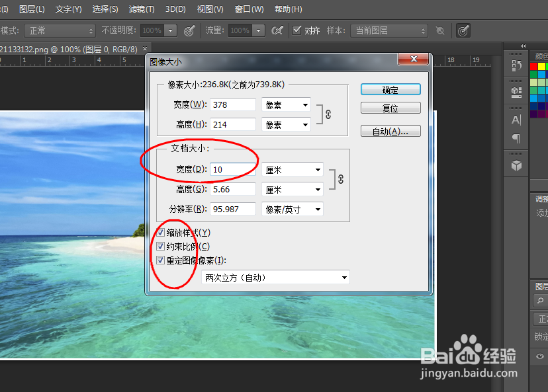Click the 确定 button in 图像大小 dialog

click(390, 89)
